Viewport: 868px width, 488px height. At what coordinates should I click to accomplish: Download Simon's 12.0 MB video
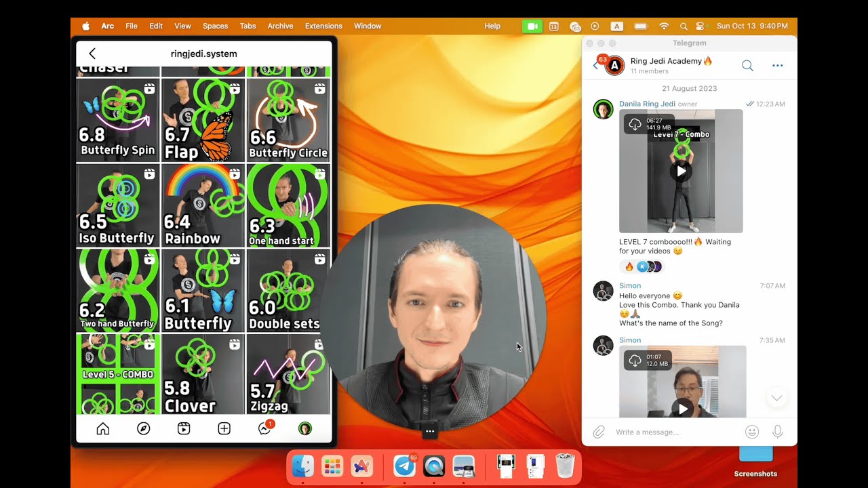coord(635,361)
